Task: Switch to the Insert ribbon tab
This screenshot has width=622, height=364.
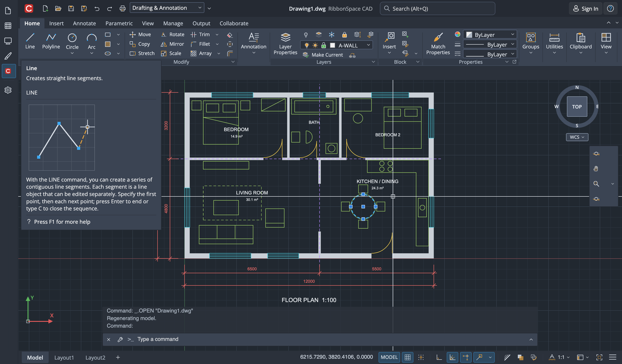Action: point(56,23)
